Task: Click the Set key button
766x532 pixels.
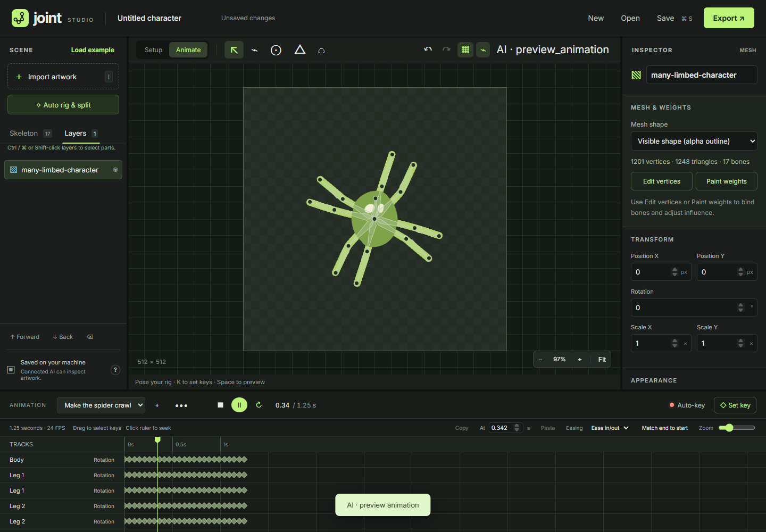Action: (x=735, y=405)
